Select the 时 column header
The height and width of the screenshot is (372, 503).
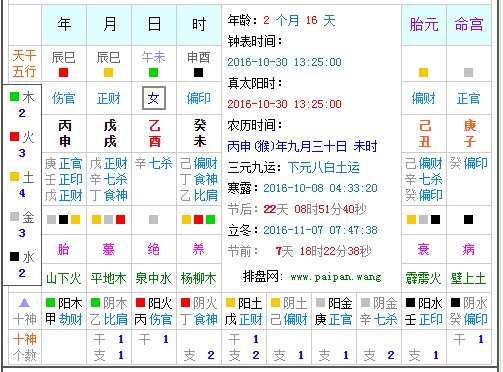199,25
